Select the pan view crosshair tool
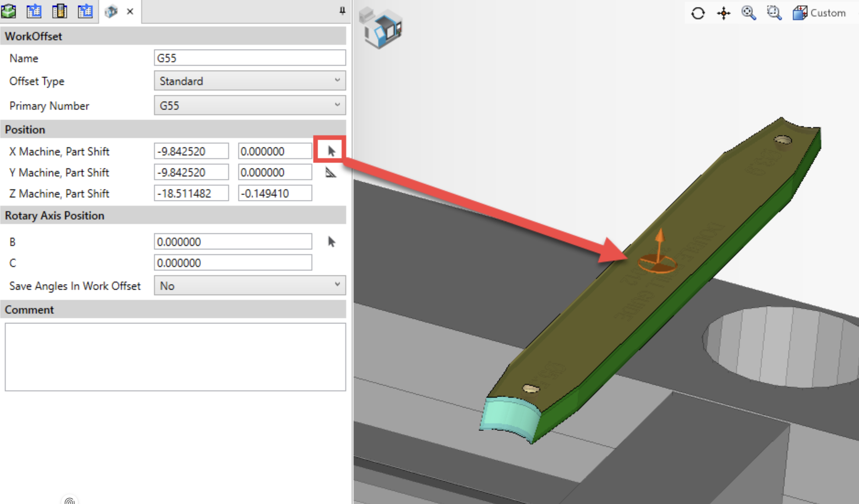 click(x=724, y=13)
